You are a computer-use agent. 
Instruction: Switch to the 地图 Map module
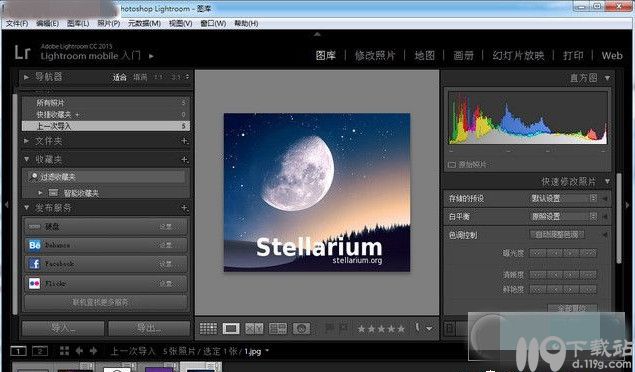(424, 55)
